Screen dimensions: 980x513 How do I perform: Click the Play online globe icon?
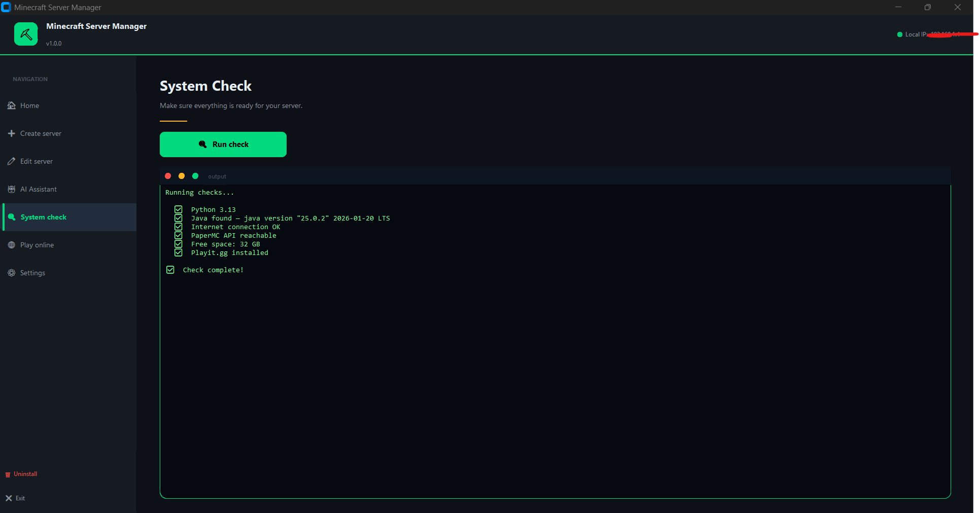tap(12, 245)
